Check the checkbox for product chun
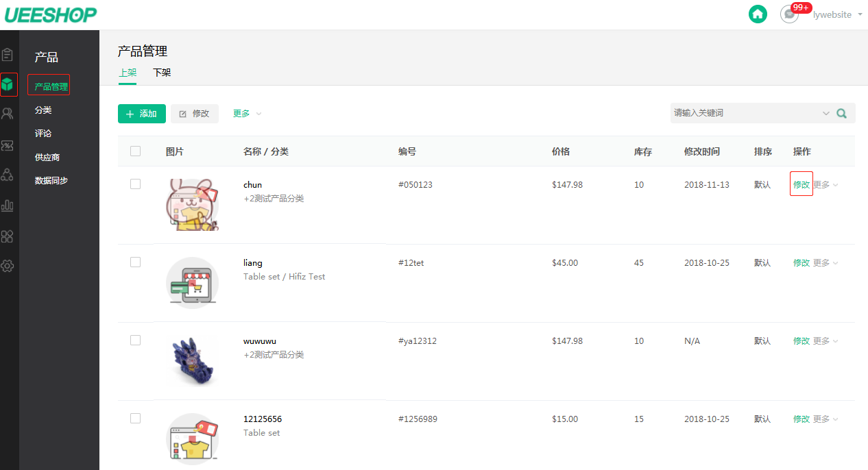This screenshot has height=470, width=868. tap(136, 184)
